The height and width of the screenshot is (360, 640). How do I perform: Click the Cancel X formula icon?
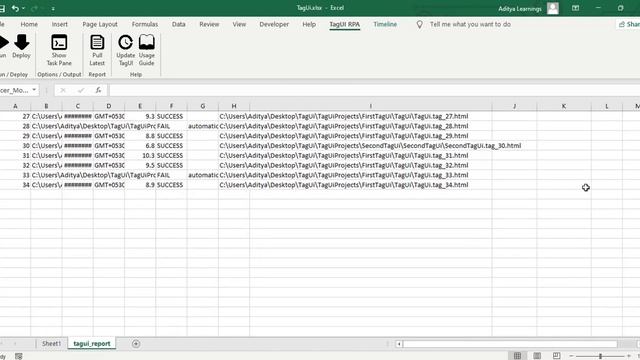click(x=63, y=90)
